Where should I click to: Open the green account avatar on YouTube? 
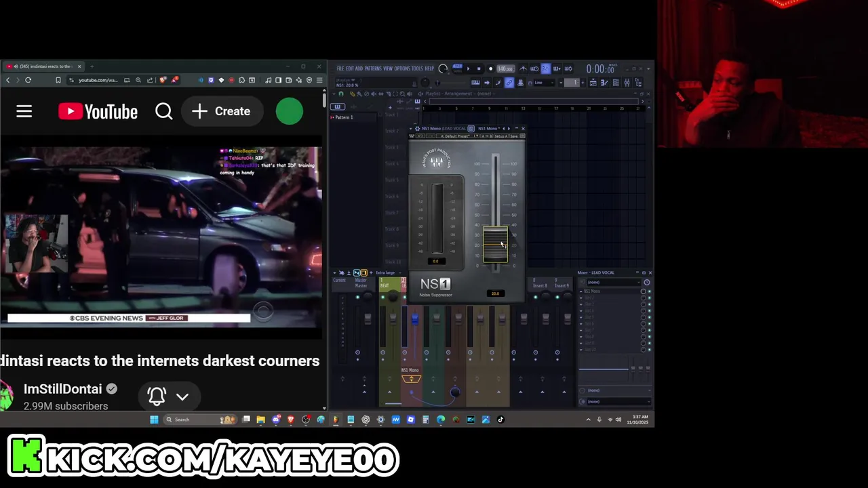[290, 111]
